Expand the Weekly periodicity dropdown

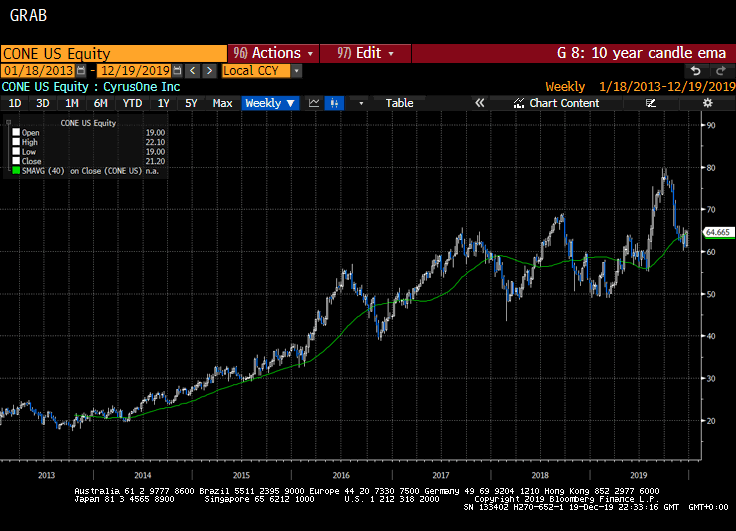point(270,103)
